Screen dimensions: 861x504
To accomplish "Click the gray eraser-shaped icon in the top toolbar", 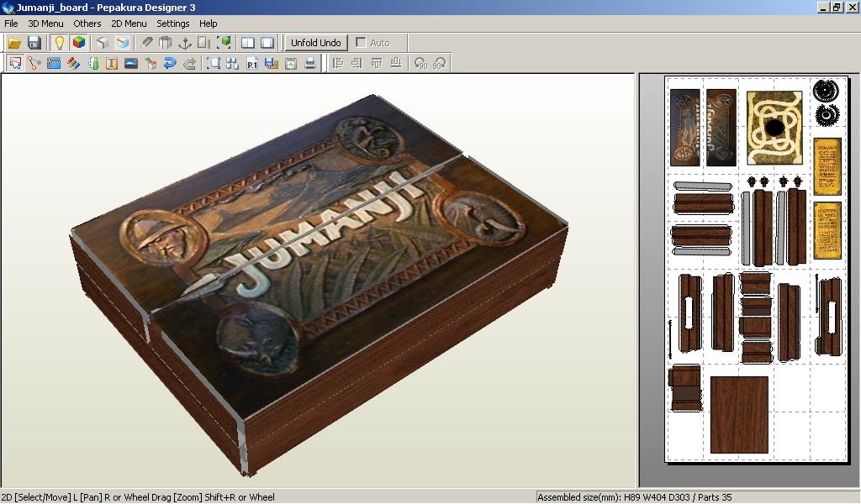I will point(146,43).
